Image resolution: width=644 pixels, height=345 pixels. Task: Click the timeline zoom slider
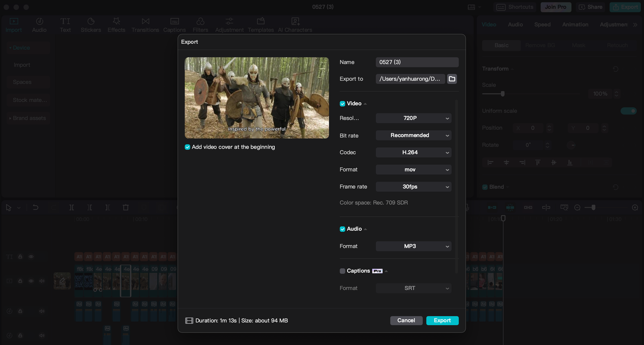[594, 208]
